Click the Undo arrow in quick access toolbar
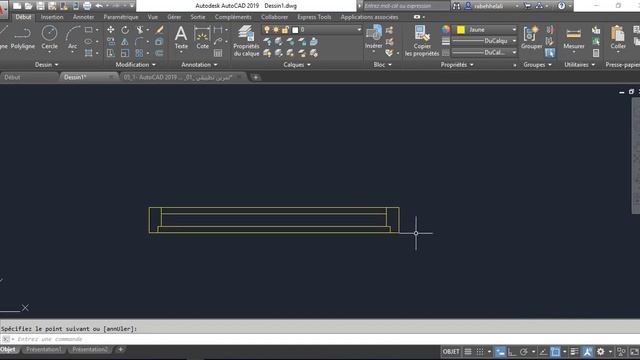The height and width of the screenshot is (360, 640). (99, 6)
